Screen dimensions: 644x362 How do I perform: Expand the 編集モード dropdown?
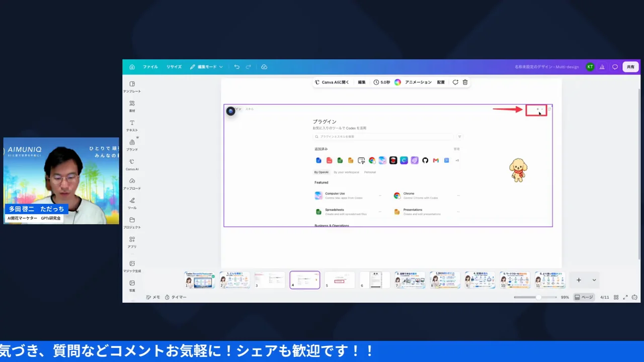click(x=206, y=67)
